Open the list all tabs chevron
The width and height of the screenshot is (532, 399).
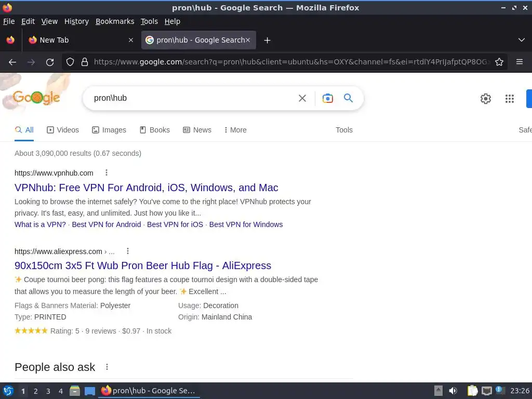coord(522,40)
